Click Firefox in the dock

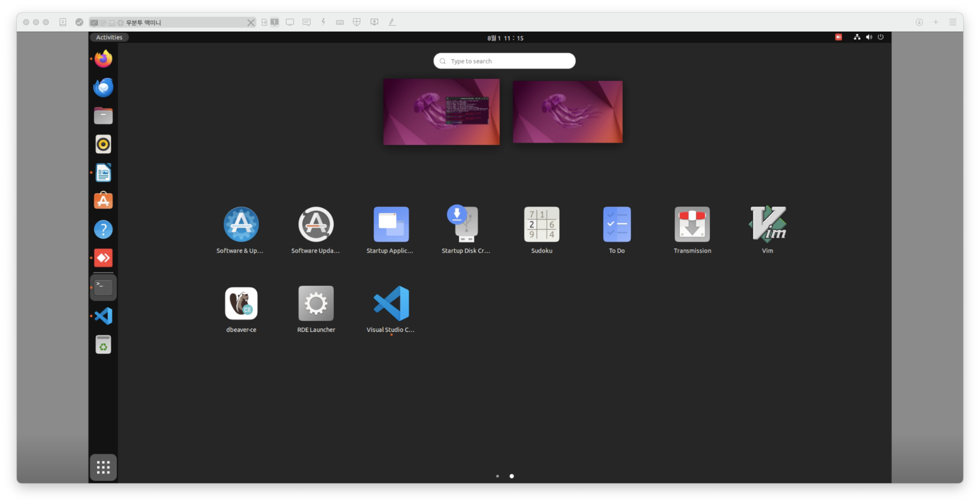coord(103,59)
